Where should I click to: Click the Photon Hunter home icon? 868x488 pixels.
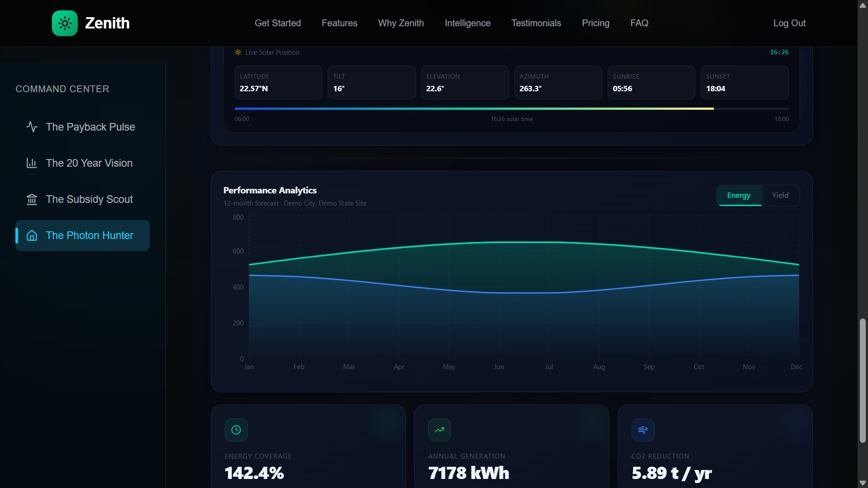tap(32, 235)
